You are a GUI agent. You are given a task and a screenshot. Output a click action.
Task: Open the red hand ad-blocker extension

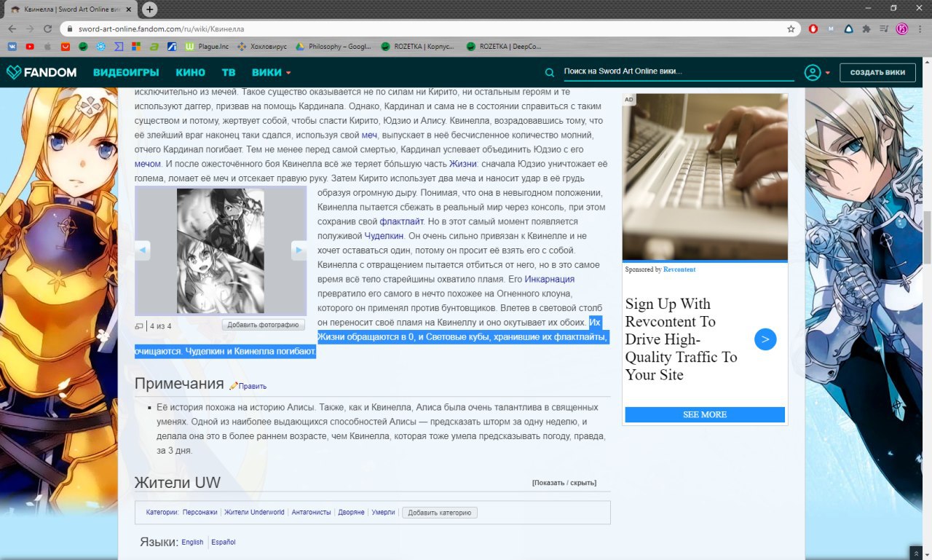click(813, 29)
